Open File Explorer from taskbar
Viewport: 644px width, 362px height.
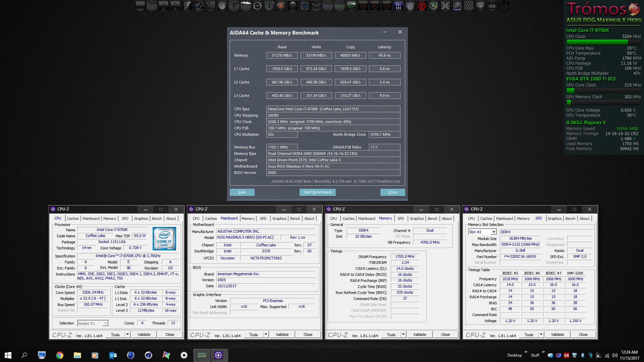click(77, 355)
